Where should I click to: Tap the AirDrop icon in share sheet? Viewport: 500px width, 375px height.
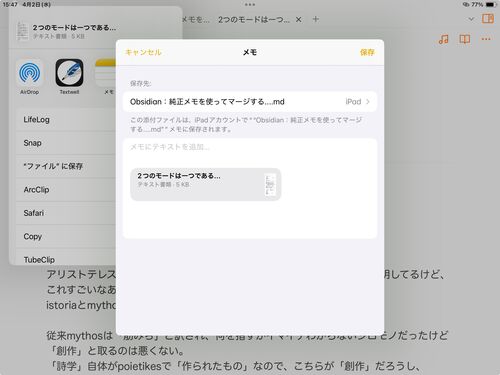[x=30, y=73]
